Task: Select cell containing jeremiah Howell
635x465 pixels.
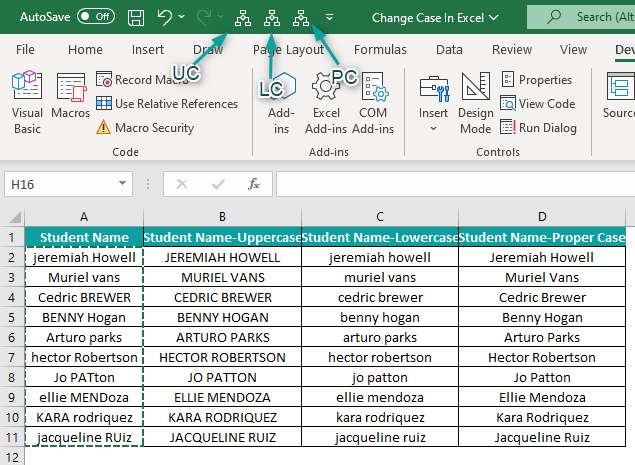Action: tap(84, 257)
